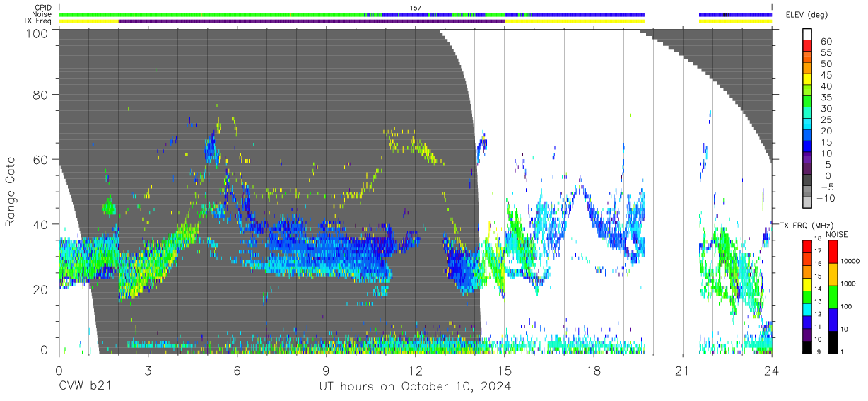
Task: Click the '45' label on the ELEV legend
Action: [x=825, y=76]
